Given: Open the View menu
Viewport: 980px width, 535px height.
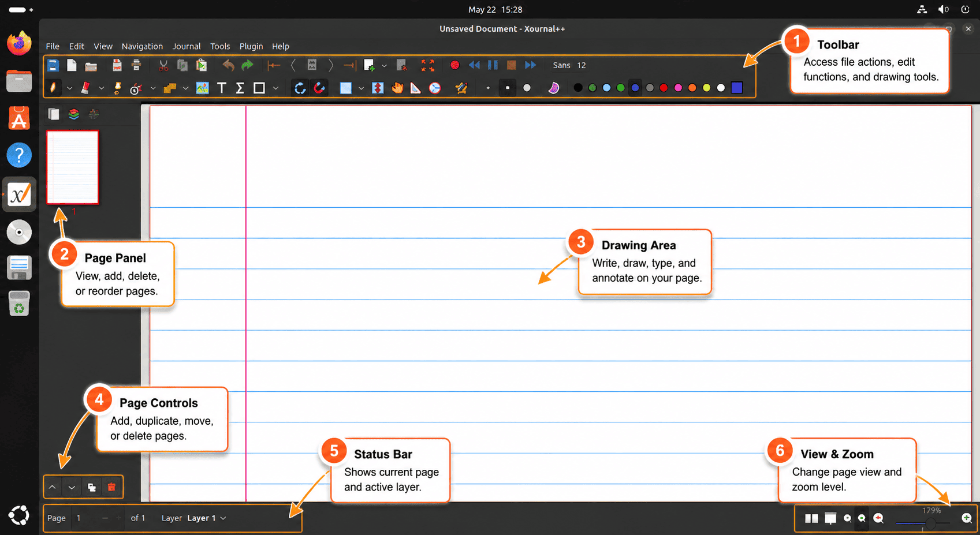Looking at the screenshot, I should (x=103, y=46).
